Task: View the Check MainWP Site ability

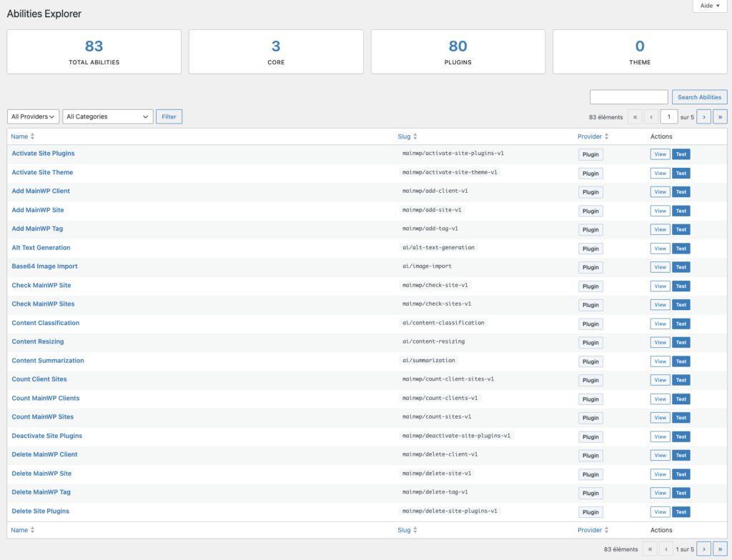Action: pyautogui.click(x=660, y=286)
